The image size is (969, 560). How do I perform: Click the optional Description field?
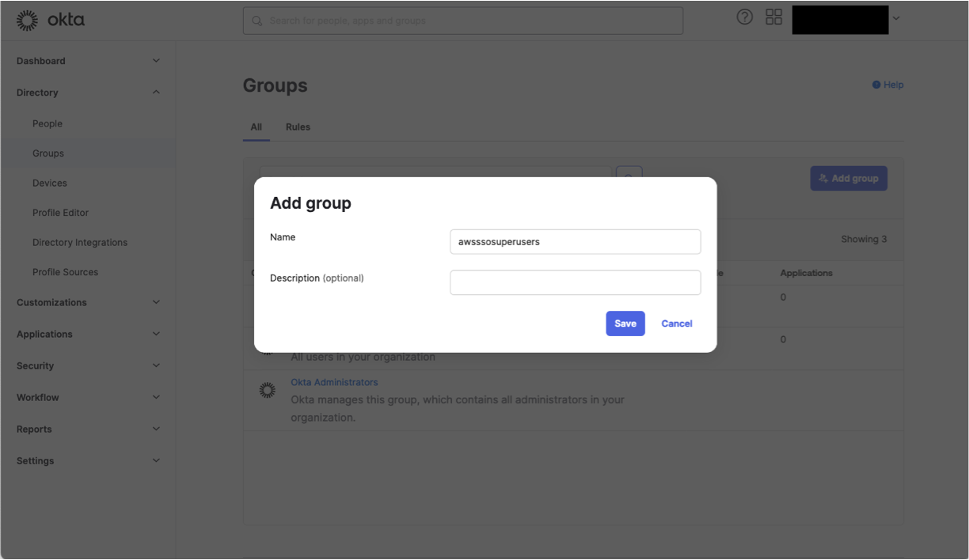[x=575, y=282]
